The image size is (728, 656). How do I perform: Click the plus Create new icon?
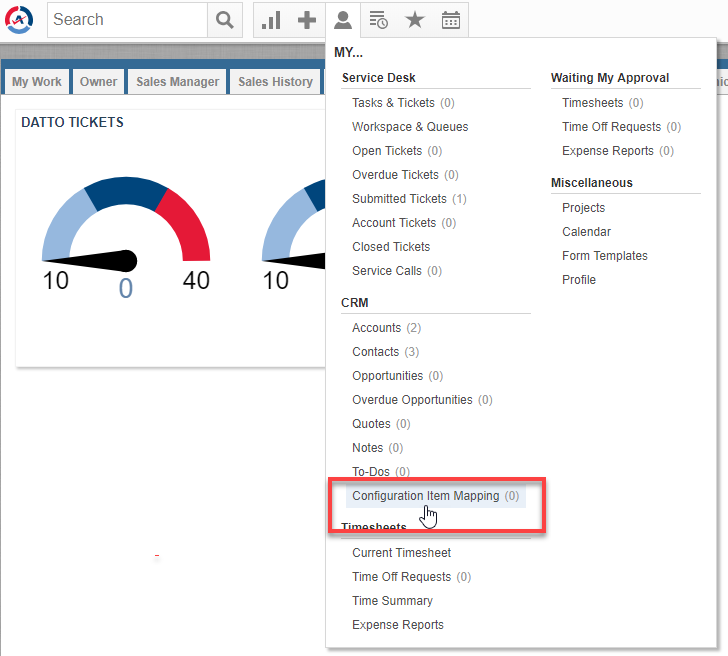307,20
